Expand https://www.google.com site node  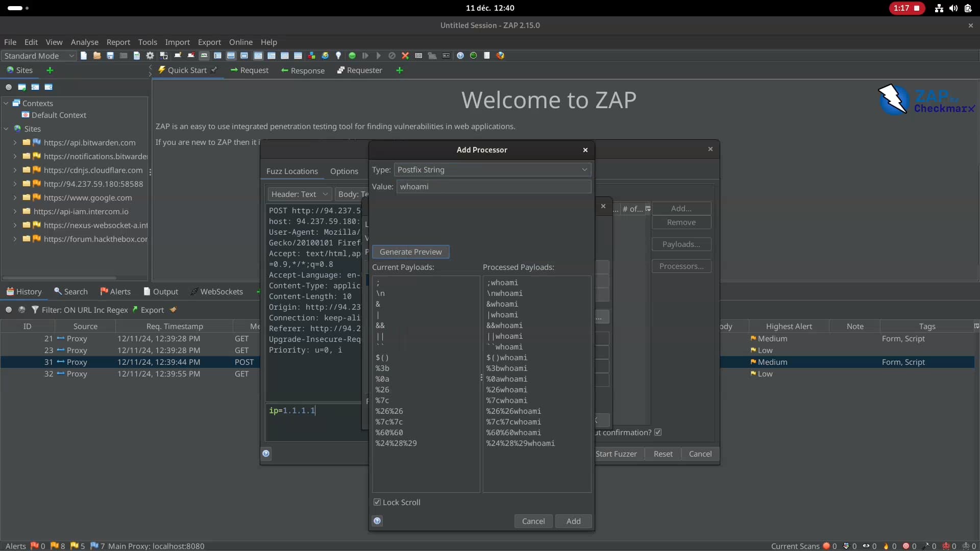tap(15, 197)
